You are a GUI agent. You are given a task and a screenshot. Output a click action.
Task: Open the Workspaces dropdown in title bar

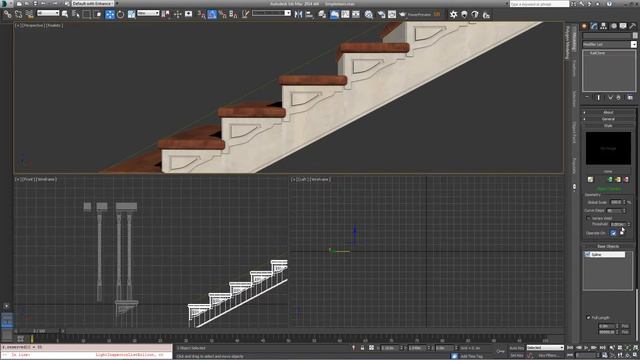pyautogui.click(x=92, y=3)
